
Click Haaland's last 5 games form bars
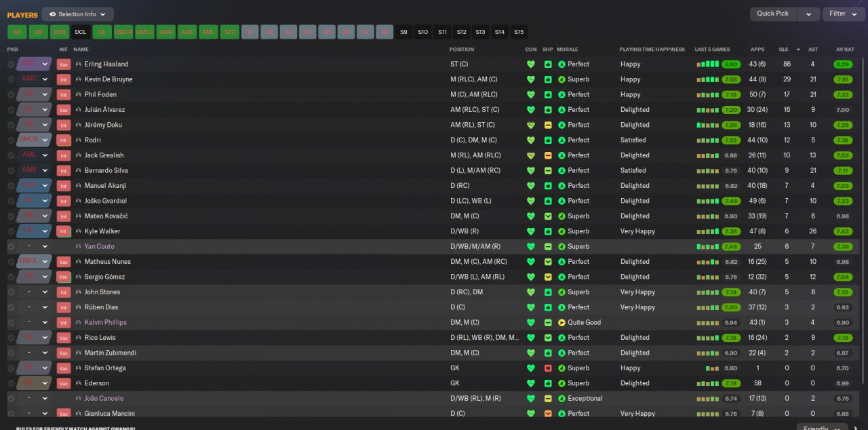[707, 64]
